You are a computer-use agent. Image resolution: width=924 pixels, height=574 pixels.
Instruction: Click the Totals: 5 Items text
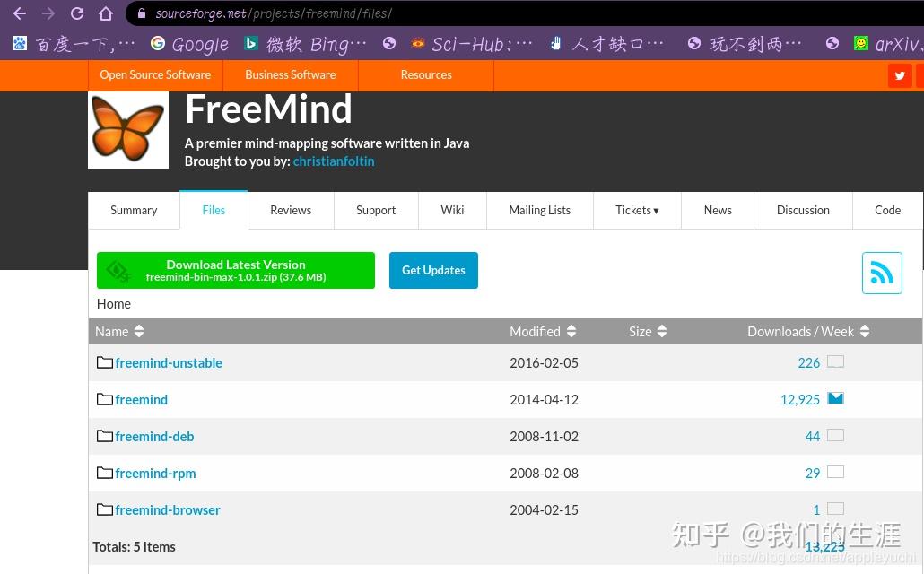click(134, 547)
